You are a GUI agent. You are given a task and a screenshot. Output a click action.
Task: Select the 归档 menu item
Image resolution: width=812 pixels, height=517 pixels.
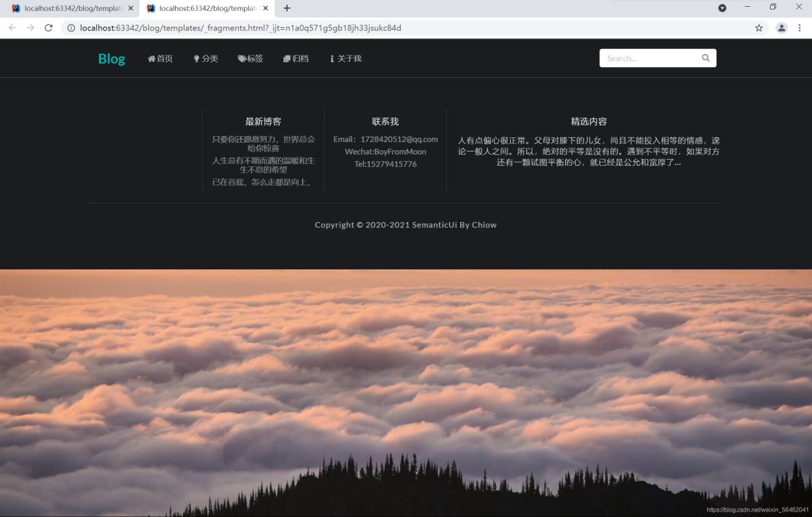point(296,58)
